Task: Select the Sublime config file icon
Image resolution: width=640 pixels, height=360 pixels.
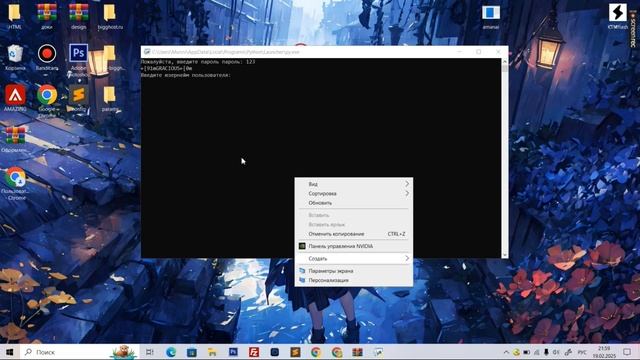Action: 78,98
